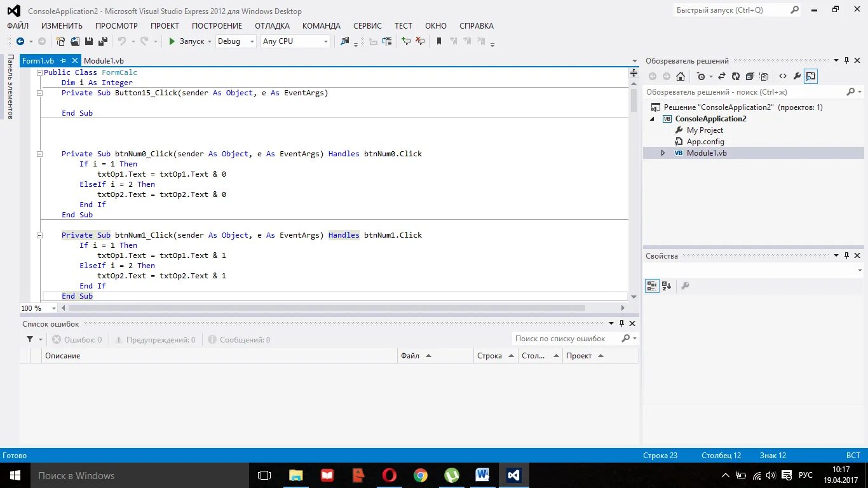Select My Project in Solution Explorer
Viewport: 868px width, 488px height.
(705, 130)
